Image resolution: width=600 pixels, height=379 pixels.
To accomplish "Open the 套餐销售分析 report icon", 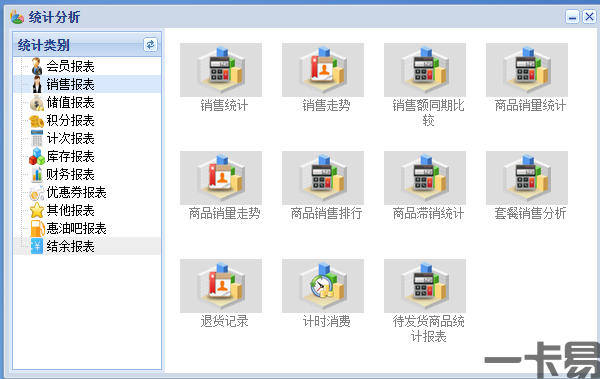I will click(527, 178).
